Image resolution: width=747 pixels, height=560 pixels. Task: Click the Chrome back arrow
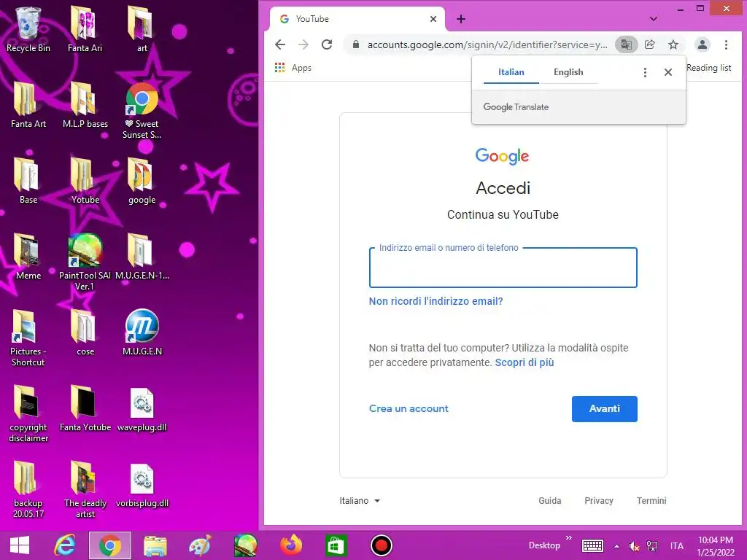(x=280, y=44)
